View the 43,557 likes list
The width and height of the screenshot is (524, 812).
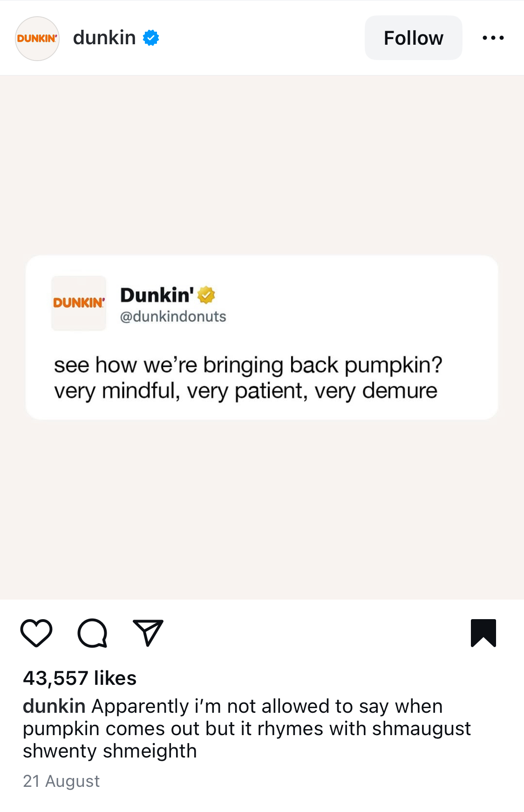80,678
